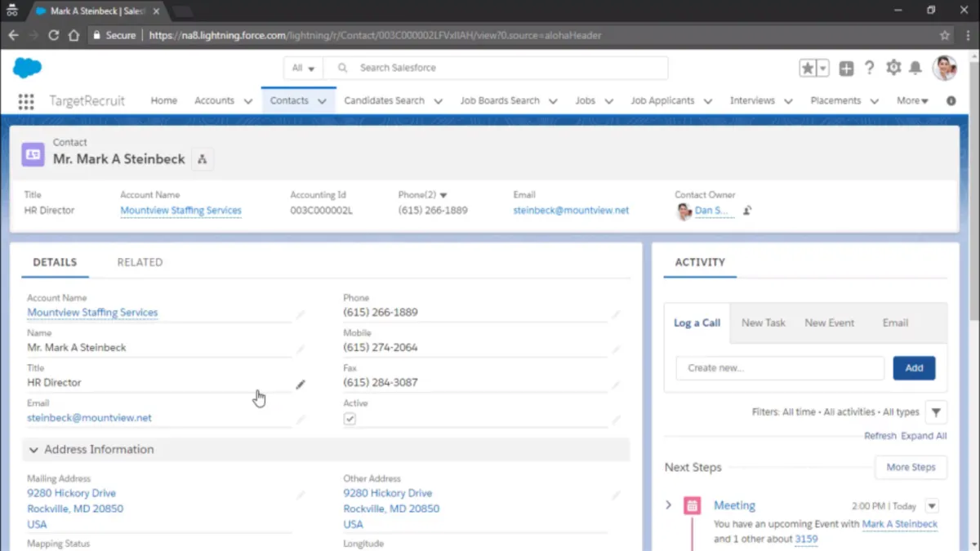Click the global create plus icon
Screen dimensions: 980x551
coord(846,69)
